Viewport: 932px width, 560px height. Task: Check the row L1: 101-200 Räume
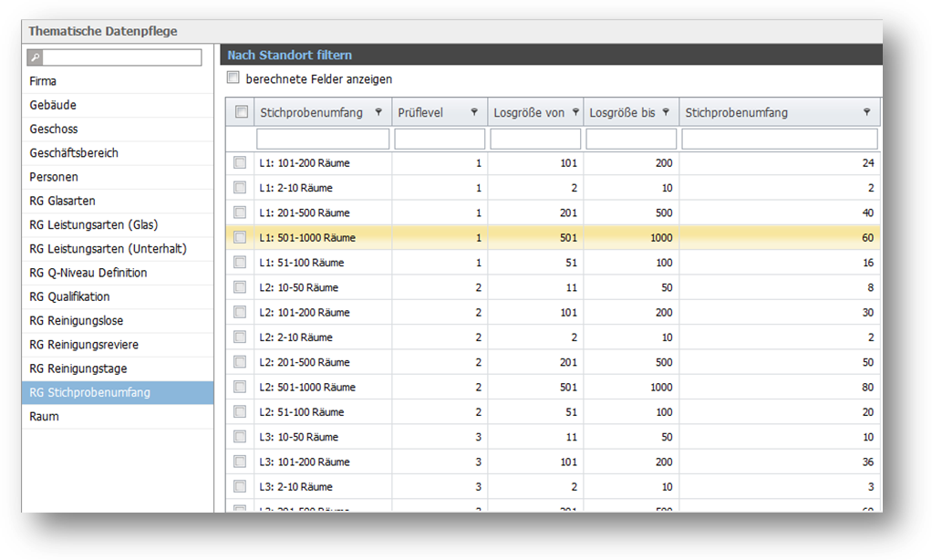click(240, 162)
